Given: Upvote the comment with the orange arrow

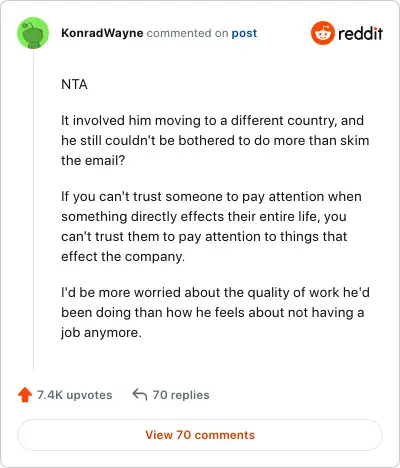Looking at the screenshot, I should [x=25, y=395].
